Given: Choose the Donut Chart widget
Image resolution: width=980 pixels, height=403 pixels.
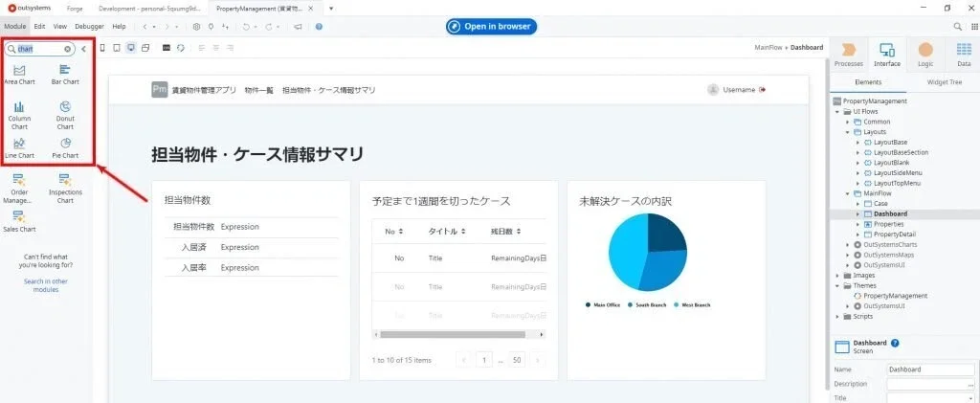Looking at the screenshot, I should (64, 114).
